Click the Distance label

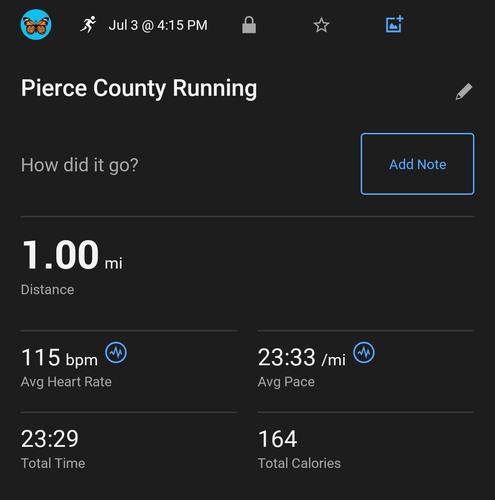click(47, 289)
